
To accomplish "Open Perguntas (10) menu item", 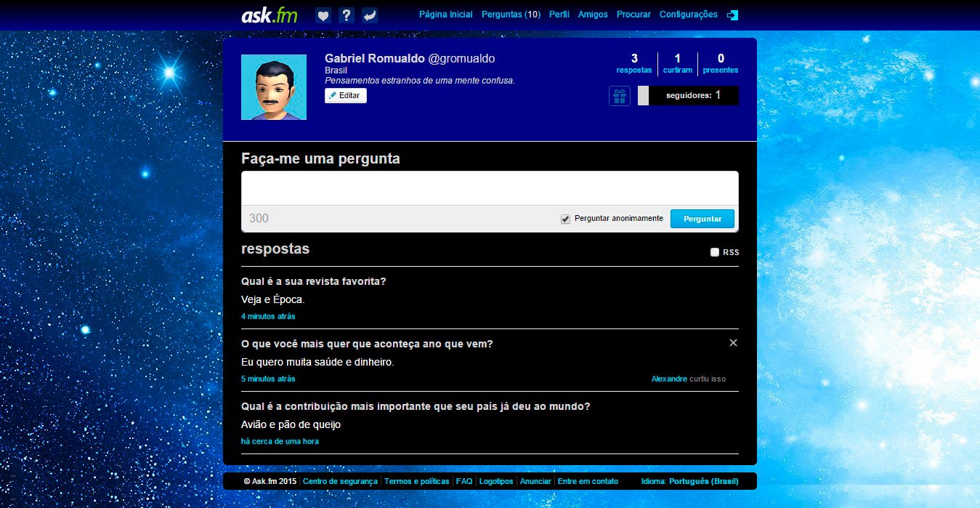I will pos(511,14).
